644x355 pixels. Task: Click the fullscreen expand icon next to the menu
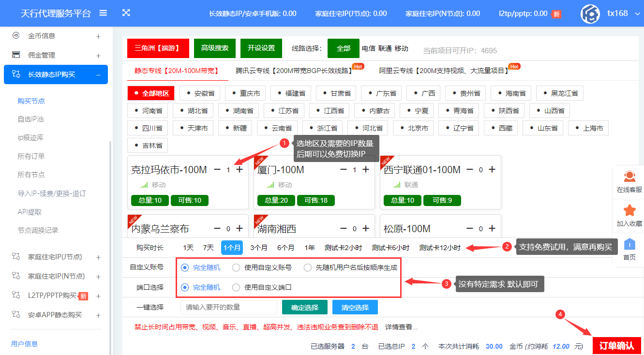(x=126, y=13)
